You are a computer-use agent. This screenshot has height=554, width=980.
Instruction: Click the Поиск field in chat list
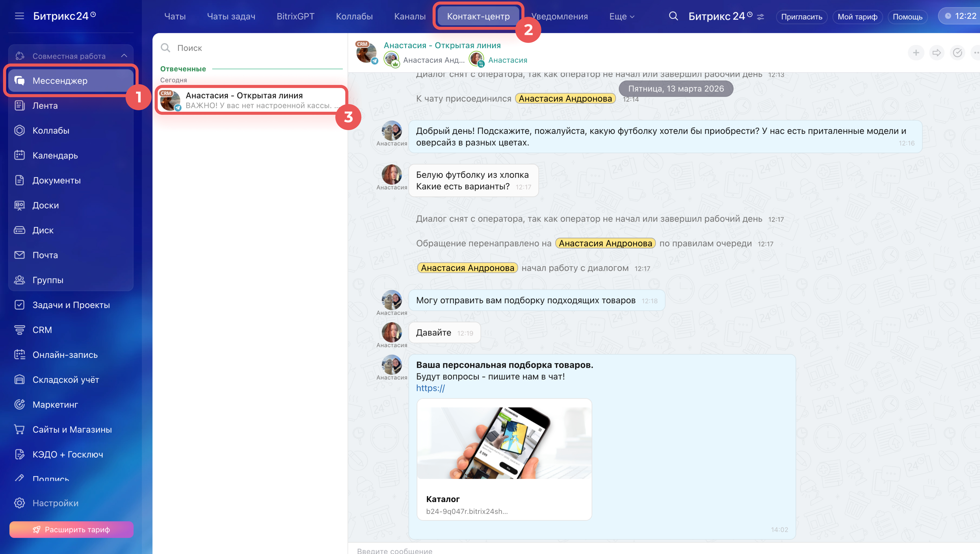pyautogui.click(x=251, y=48)
